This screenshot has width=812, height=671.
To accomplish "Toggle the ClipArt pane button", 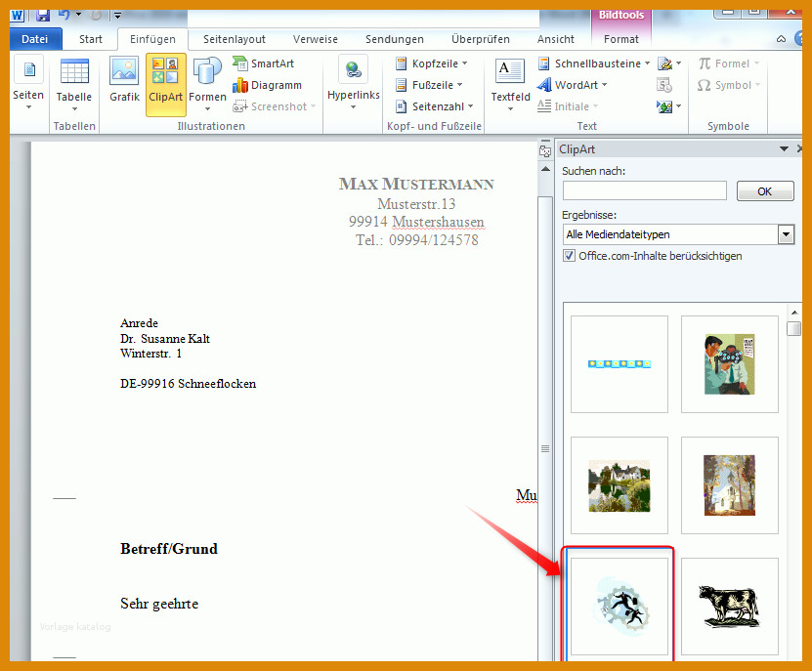I will pos(166,84).
